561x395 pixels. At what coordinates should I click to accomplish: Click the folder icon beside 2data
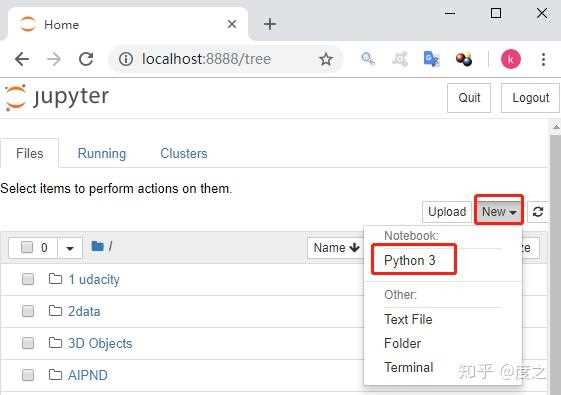55,311
